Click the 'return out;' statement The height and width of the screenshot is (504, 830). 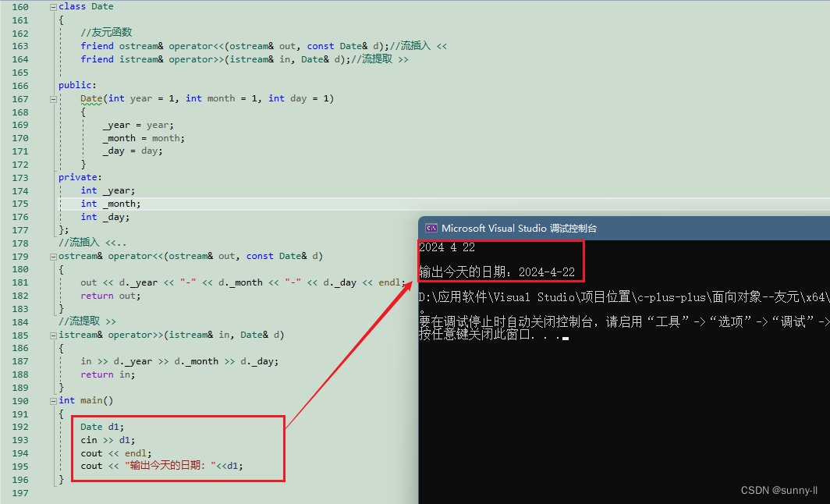pyautogui.click(x=111, y=296)
